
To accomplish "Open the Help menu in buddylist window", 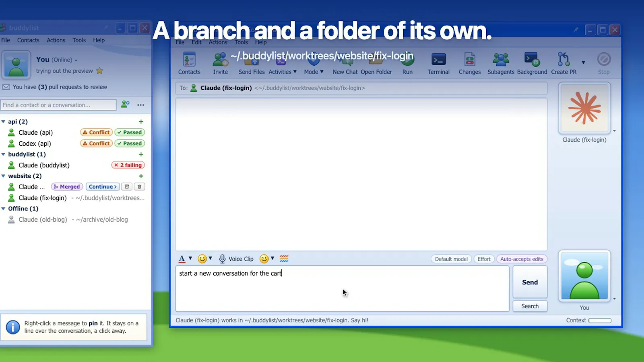I will coord(99,40).
